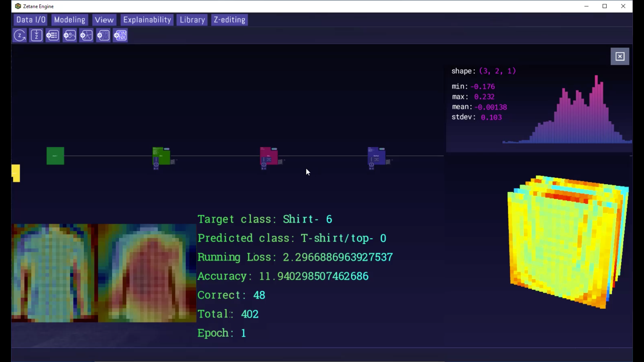This screenshot has width=644, height=362.
Task: Expand tensor view under MaxPool node
Action: (371, 165)
